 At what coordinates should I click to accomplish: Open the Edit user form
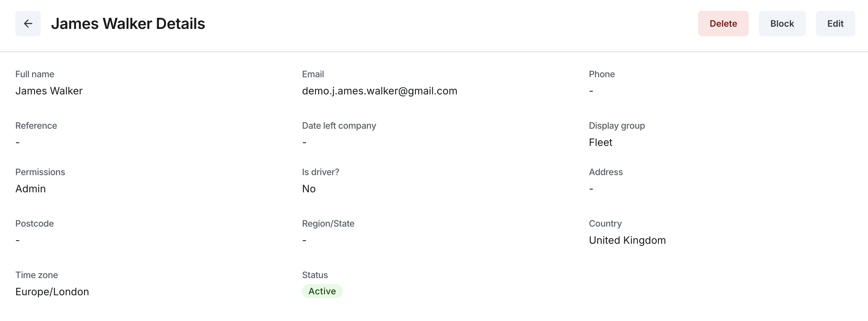coord(835,24)
